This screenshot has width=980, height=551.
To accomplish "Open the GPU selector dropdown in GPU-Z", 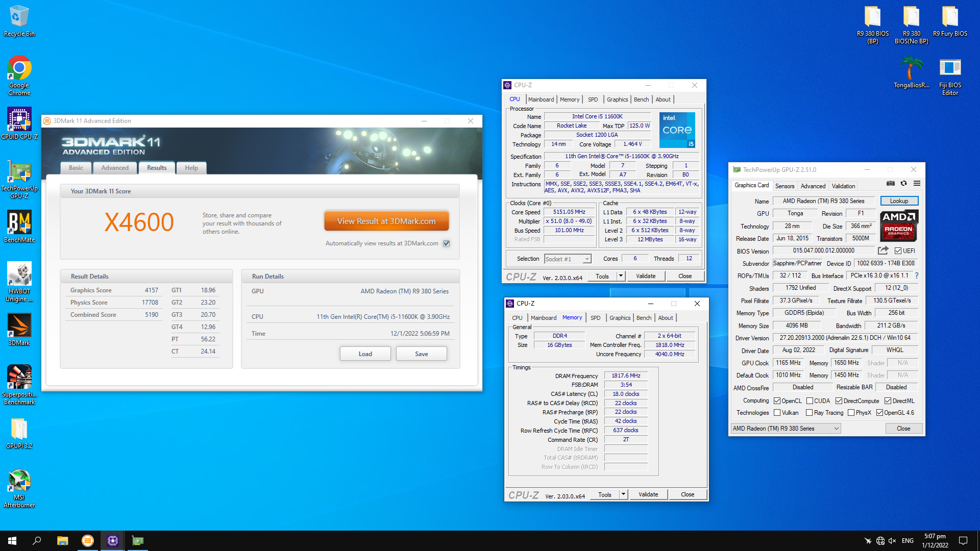I will [x=786, y=429].
